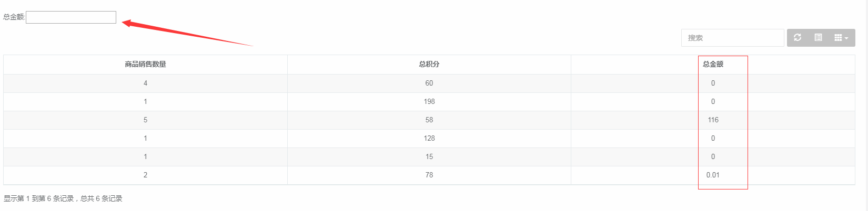Click the 总积分 column header
The image size is (868, 211).
[429, 64]
